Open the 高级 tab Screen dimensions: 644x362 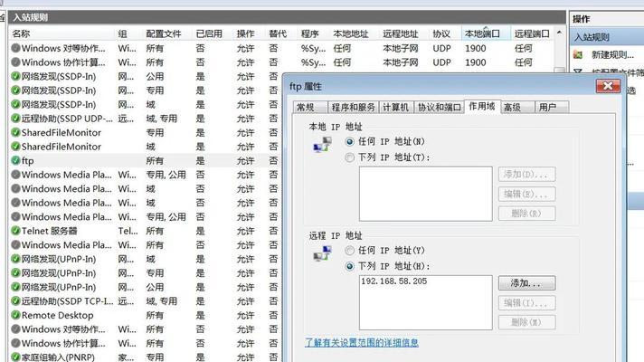point(517,108)
